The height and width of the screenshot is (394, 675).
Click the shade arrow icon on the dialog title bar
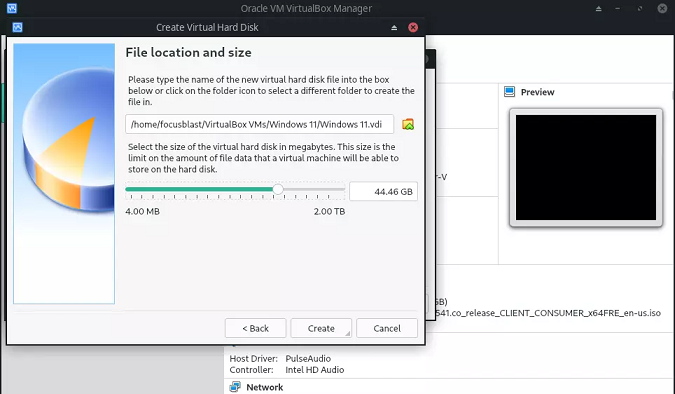394,28
